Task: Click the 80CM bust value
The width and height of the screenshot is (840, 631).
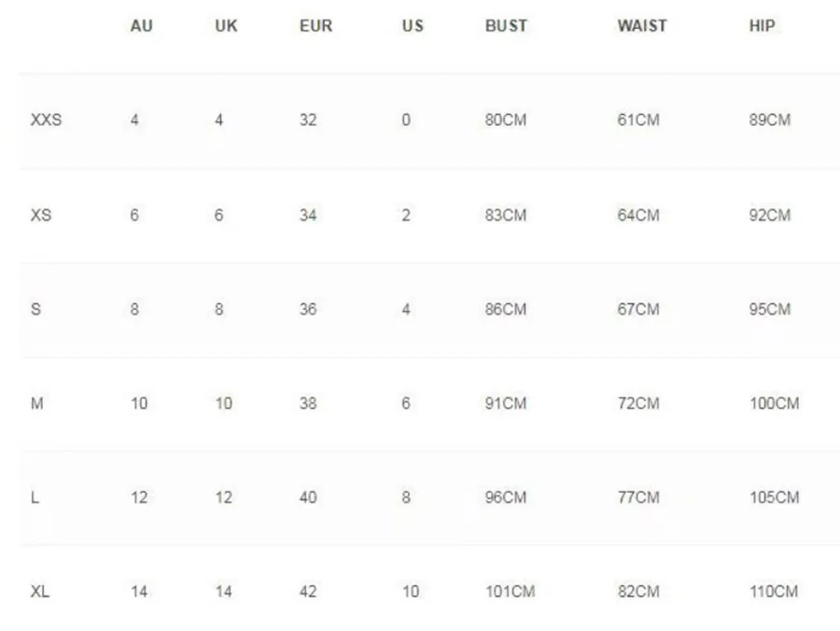Action: click(x=506, y=119)
